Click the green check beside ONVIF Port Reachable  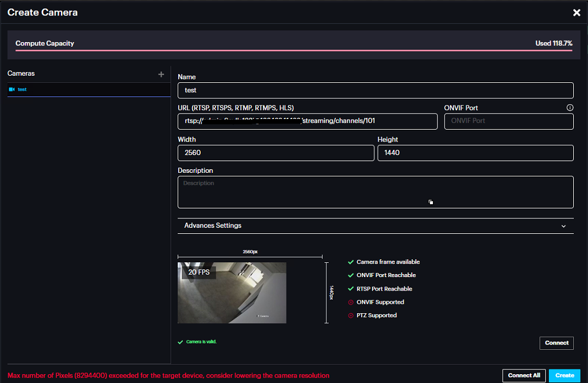tap(351, 275)
